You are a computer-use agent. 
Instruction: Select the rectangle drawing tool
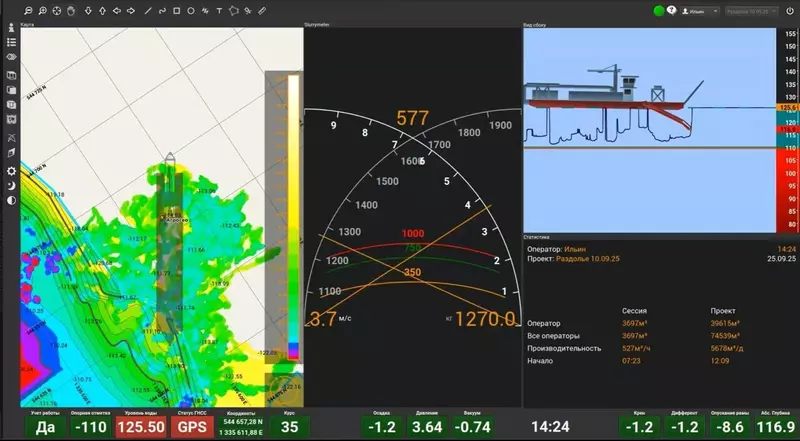[x=176, y=11]
